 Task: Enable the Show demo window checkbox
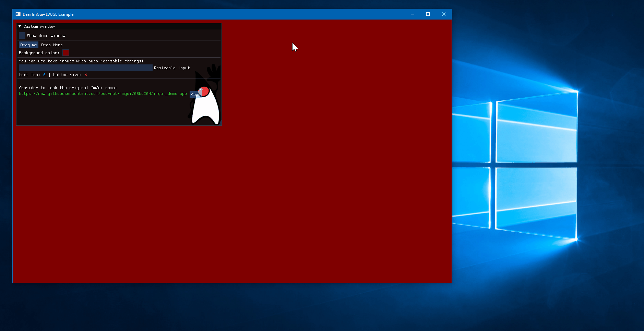click(x=22, y=36)
